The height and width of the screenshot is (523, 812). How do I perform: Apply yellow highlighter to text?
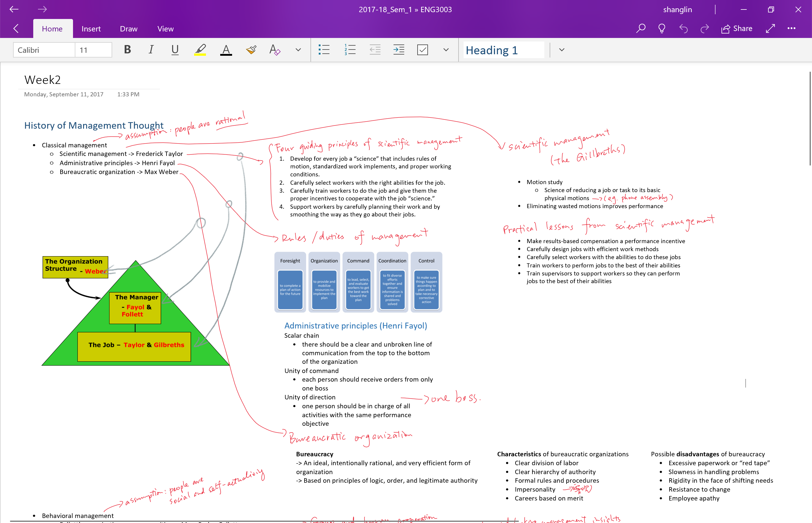pyautogui.click(x=200, y=50)
